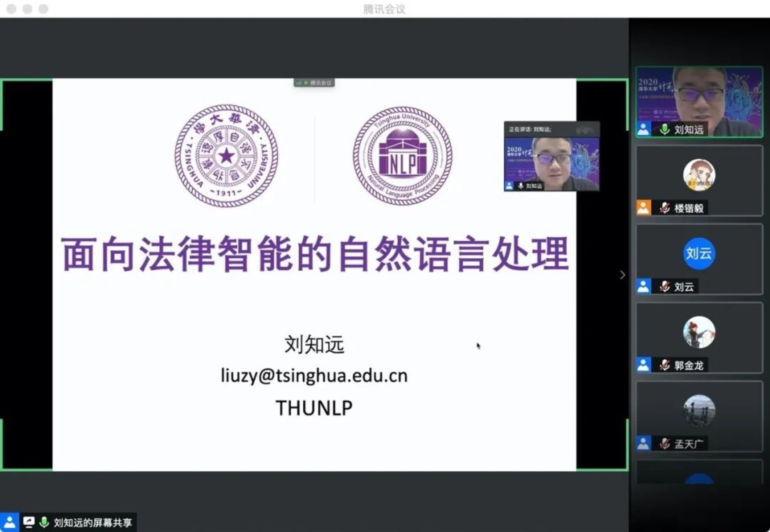
Task: Click email liuzy@tsinghua.edu.cn on slide
Action: pyautogui.click(x=314, y=375)
